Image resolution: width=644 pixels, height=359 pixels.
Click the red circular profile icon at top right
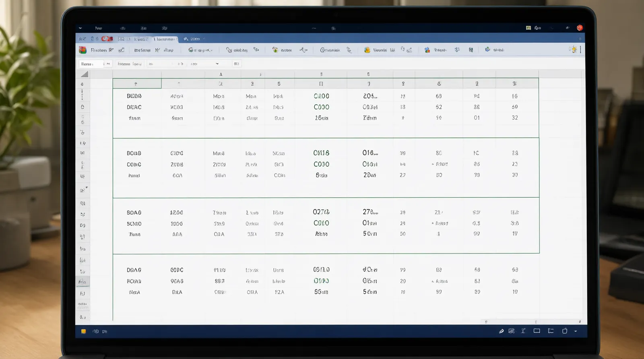coord(580,28)
